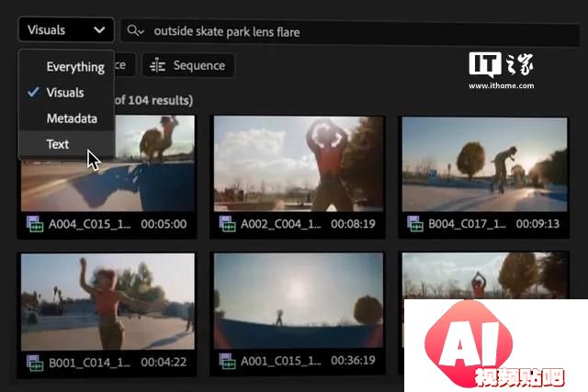Select the checked Visuals option

[65, 92]
